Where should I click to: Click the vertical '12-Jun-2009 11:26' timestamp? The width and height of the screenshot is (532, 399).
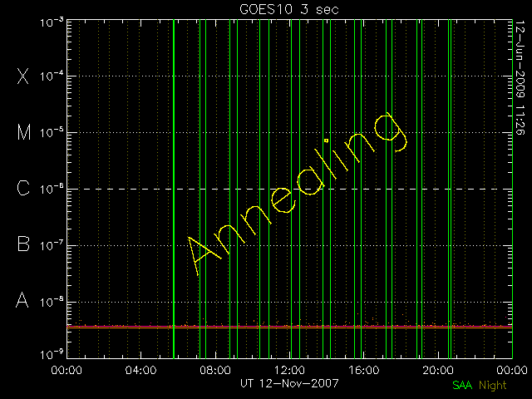click(520, 77)
